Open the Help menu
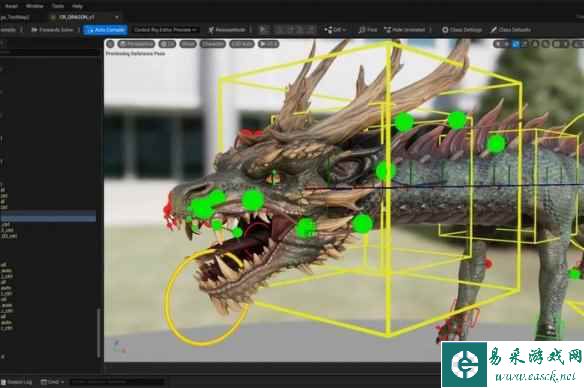Viewport: 584px width, 388px height. [77, 6]
